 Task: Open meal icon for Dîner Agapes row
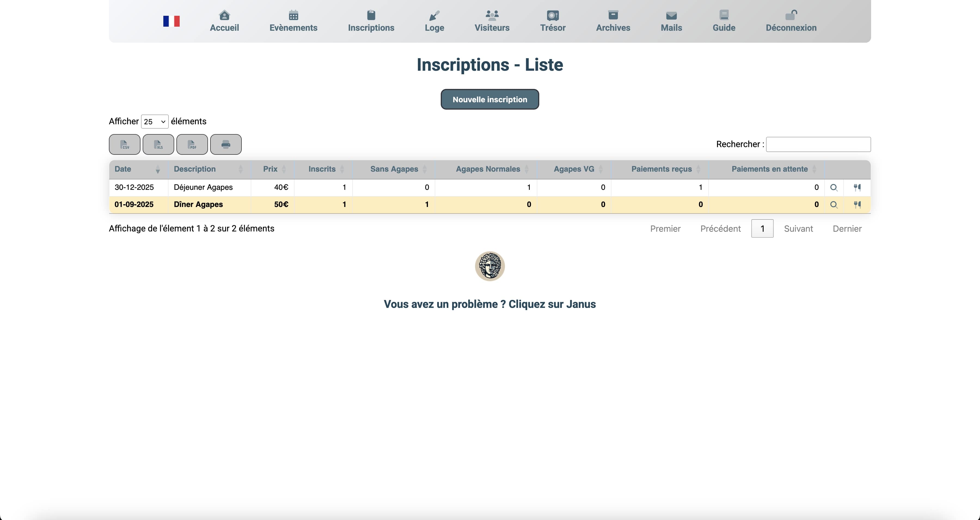click(x=857, y=205)
